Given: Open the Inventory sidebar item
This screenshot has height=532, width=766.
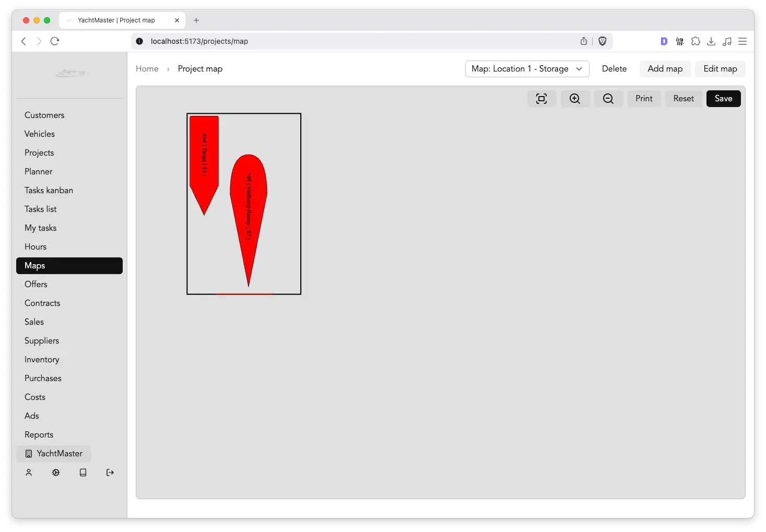Looking at the screenshot, I should [x=42, y=360].
